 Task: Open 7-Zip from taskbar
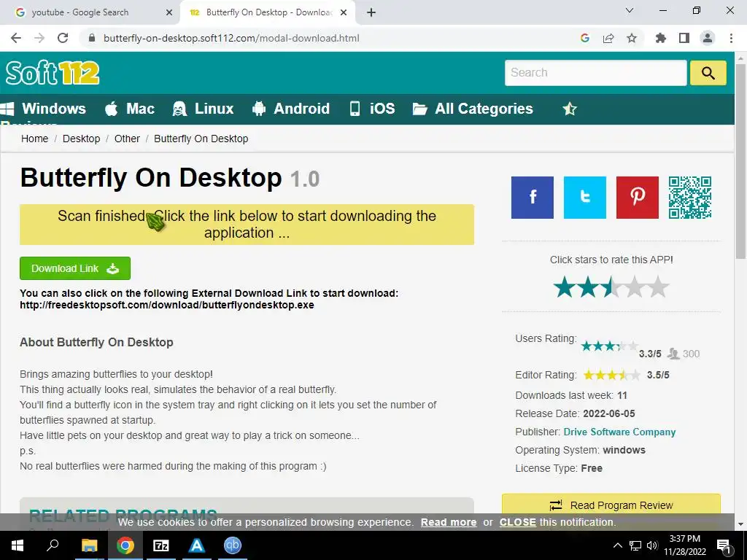pyautogui.click(x=160, y=545)
